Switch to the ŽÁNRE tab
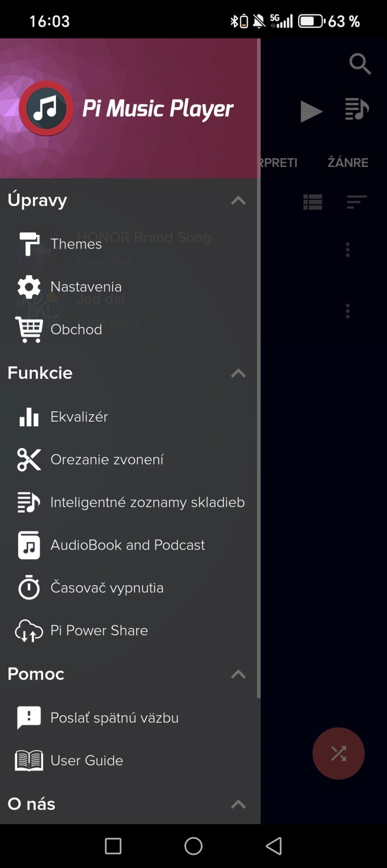Screen dimensions: 387x868 347,163
